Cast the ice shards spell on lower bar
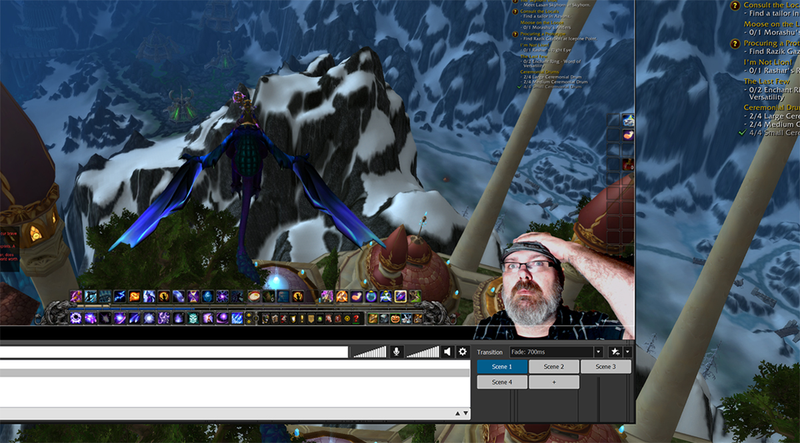The width and height of the screenshot is (800, 443). tap(237, 317)
